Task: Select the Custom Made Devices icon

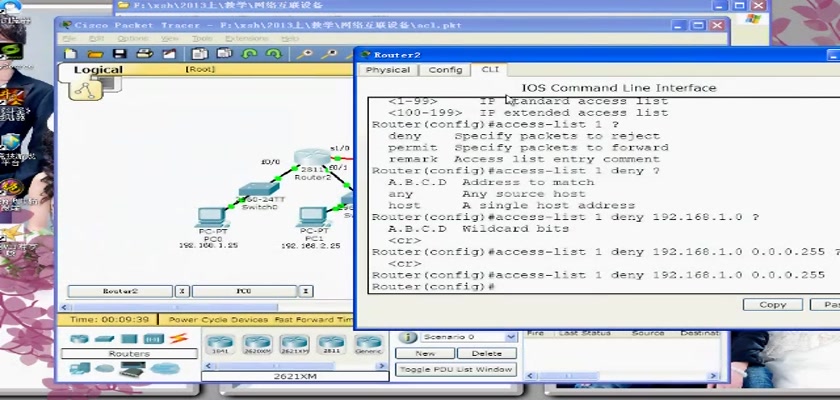Action: [132, 368]
